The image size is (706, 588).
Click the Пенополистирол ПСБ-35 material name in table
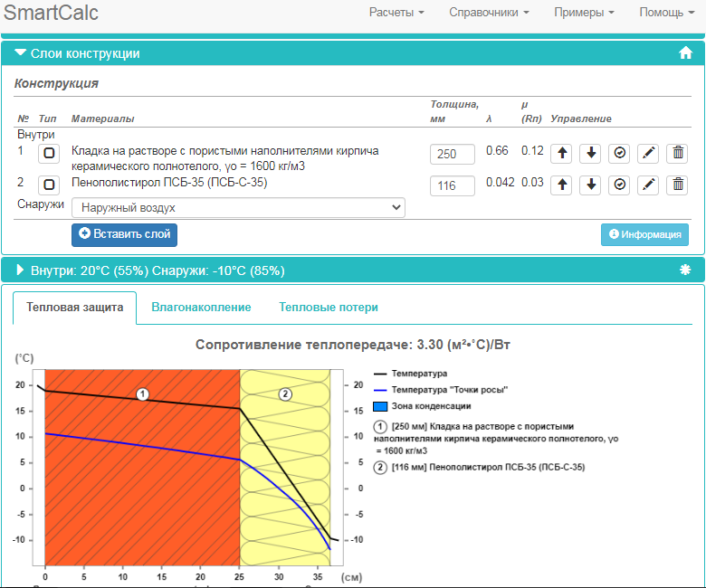click(x=169, y=182)
